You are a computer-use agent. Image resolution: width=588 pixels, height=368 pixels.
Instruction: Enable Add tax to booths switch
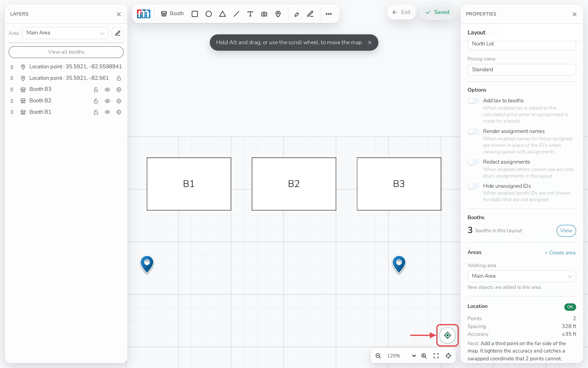click(x=473, y=101)
